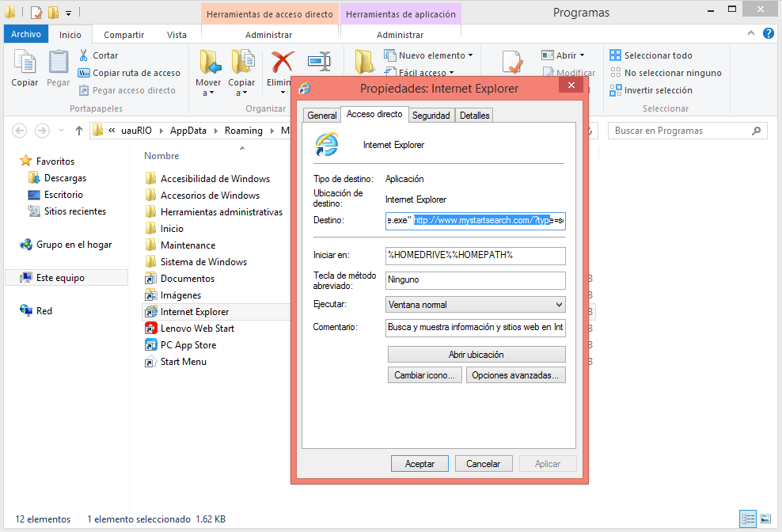
Task: Switch to large icons view in status bar
Action: [765, 519]
